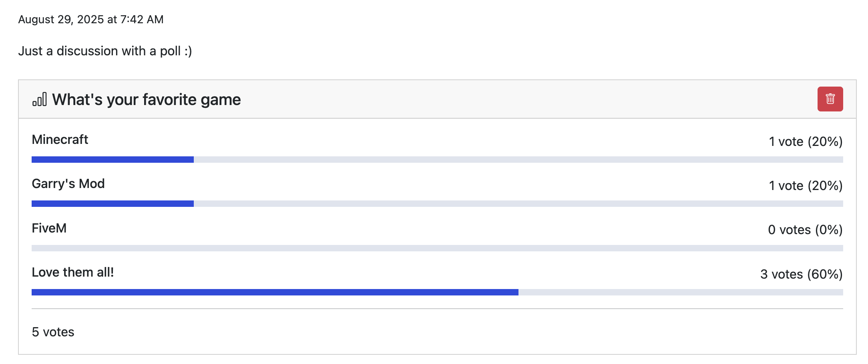
Task: Select the Minecraft poll option
Action: point(60,140)
